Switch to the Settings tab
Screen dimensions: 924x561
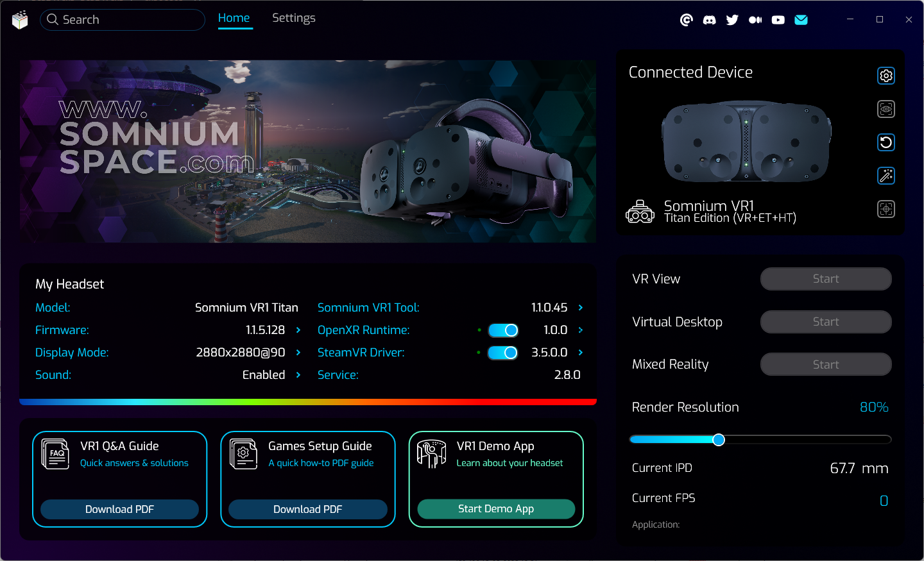point(293,18)
